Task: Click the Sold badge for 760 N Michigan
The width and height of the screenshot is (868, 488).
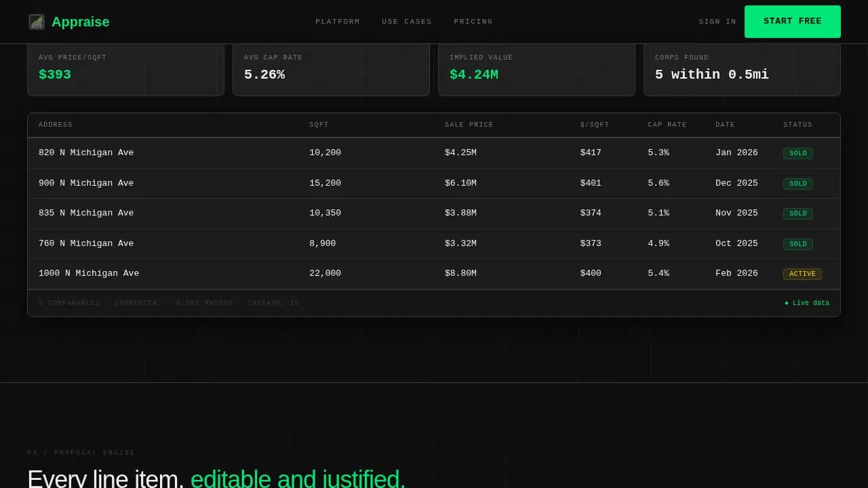Action: click(798, 244)
